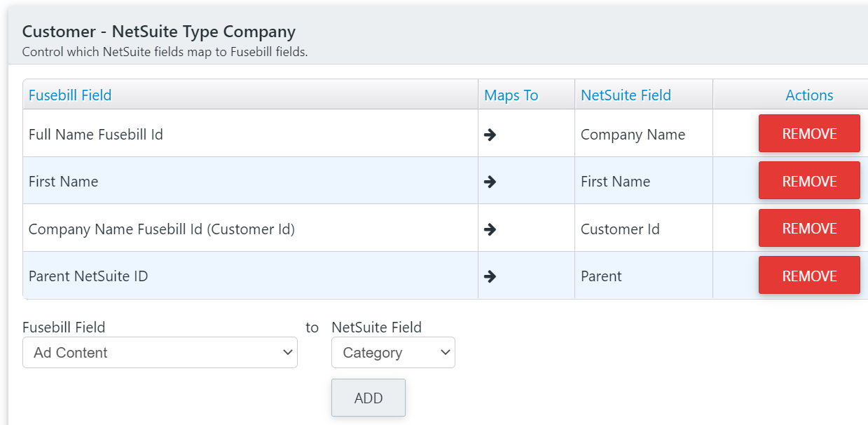Sort by the Fusebill Field column header
Image resolution: width=868 pixels, height=425 pixels.
coord(70,95)
